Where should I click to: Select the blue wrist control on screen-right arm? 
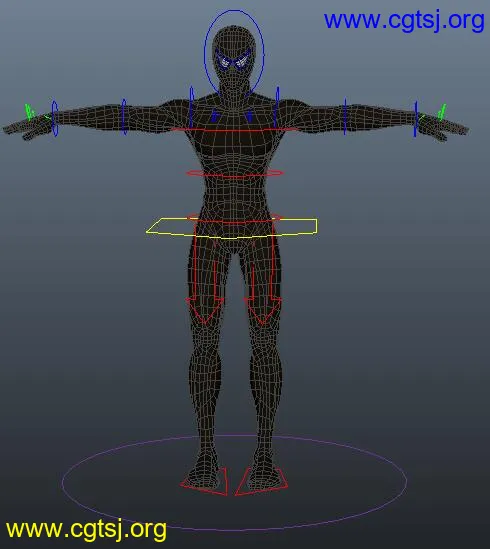[416, 119]
